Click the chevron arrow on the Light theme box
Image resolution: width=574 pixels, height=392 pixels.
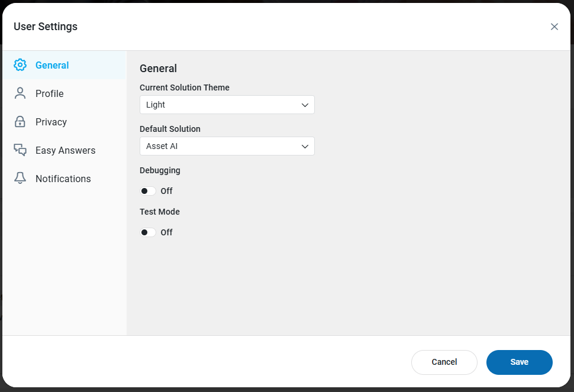click(305, 105)
